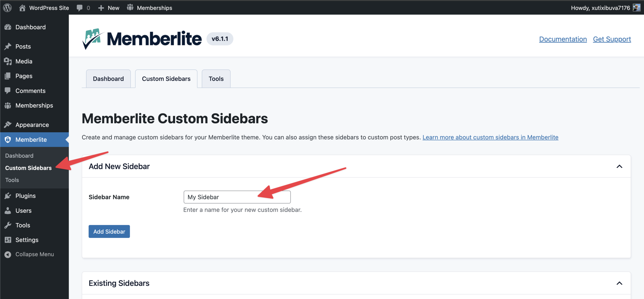Screen dimensions: 644x299
Task: Open the Get Support link
Action: (x=612, y=39)
